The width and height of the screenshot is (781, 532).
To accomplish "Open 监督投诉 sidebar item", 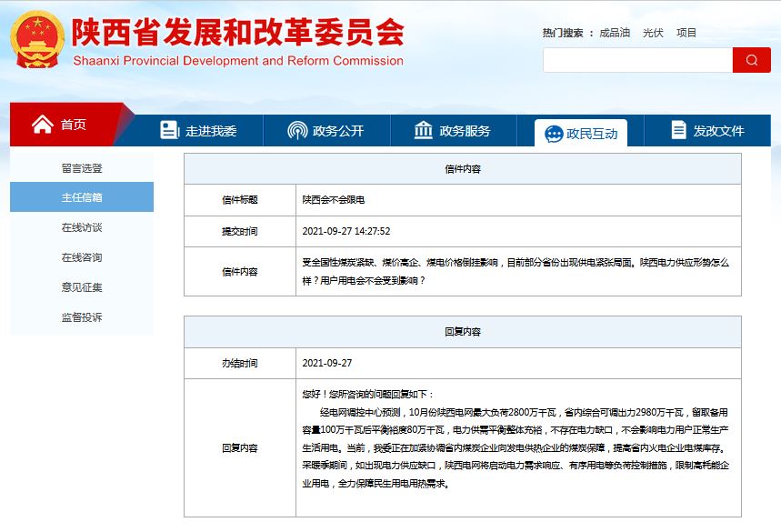I will pos(82,317).
